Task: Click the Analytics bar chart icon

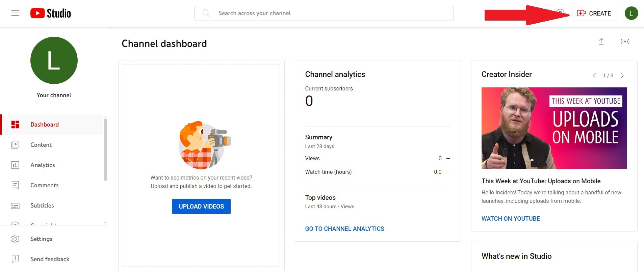Action: (x=15, y=165)
